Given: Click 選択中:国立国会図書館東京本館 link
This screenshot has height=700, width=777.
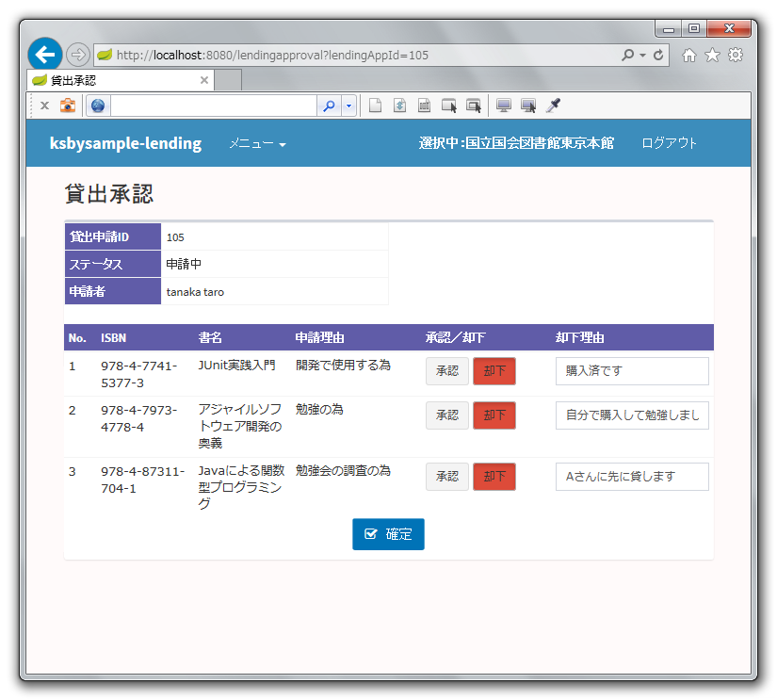Looking at the screenshot, I should click(516, 143).
